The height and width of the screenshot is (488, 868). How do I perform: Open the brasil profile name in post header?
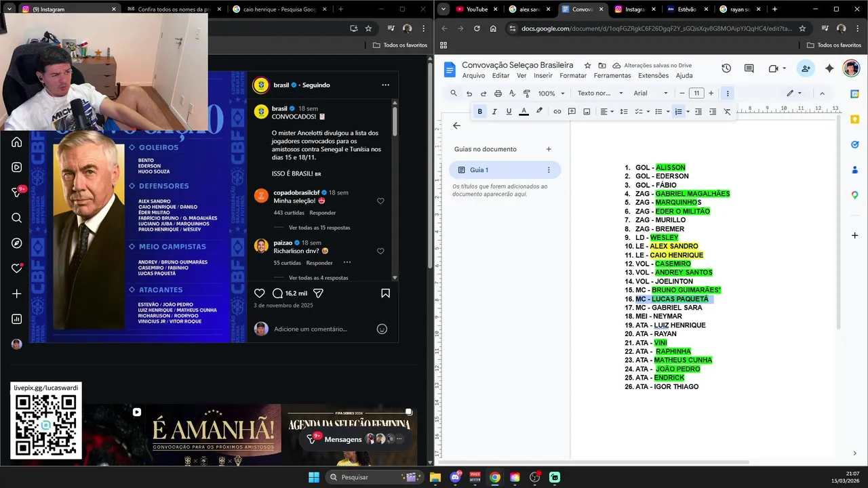281,85
